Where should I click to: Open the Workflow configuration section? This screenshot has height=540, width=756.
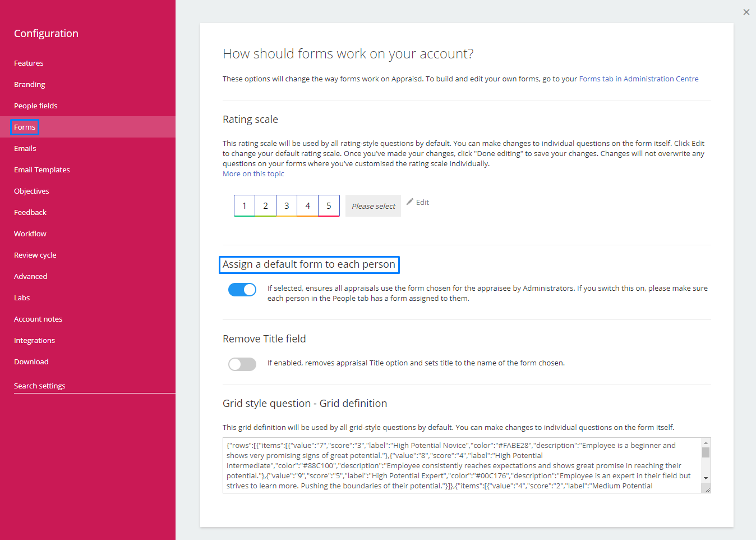30,234
